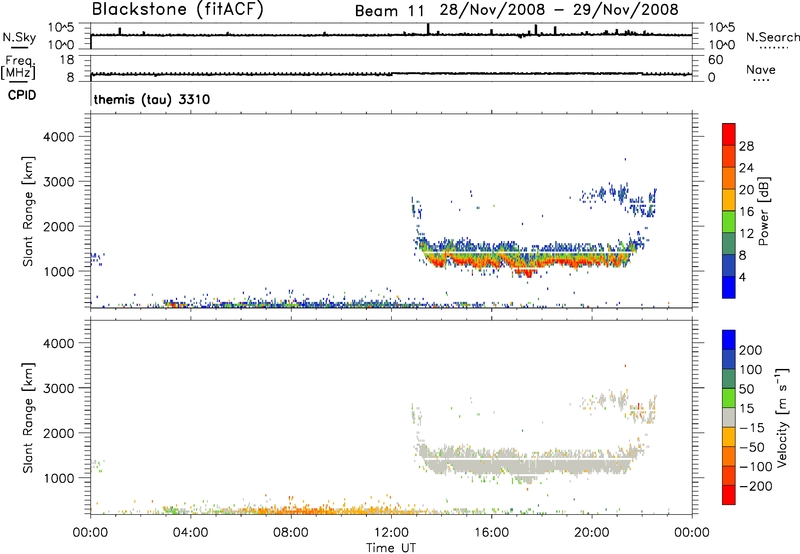The image size is (800, 554).
Task: Click the "Slant Range [km]" label of the velocity panel
Action: tap(28, 417)
